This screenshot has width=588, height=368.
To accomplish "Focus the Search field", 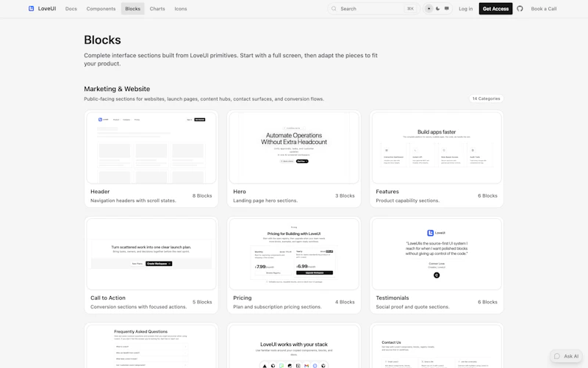I will [373, 9].
